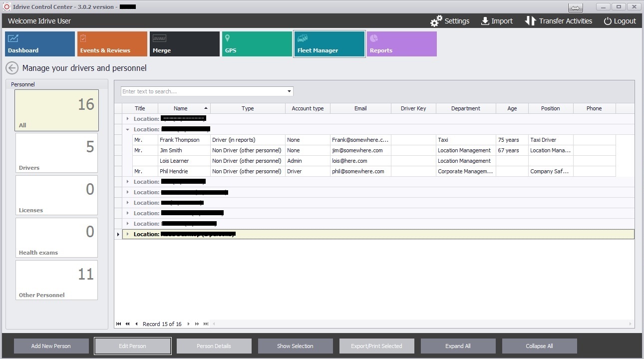Screen dimensions: 644x359
Task: Open the search box dropdown arrow
Action: pos(289,91)
